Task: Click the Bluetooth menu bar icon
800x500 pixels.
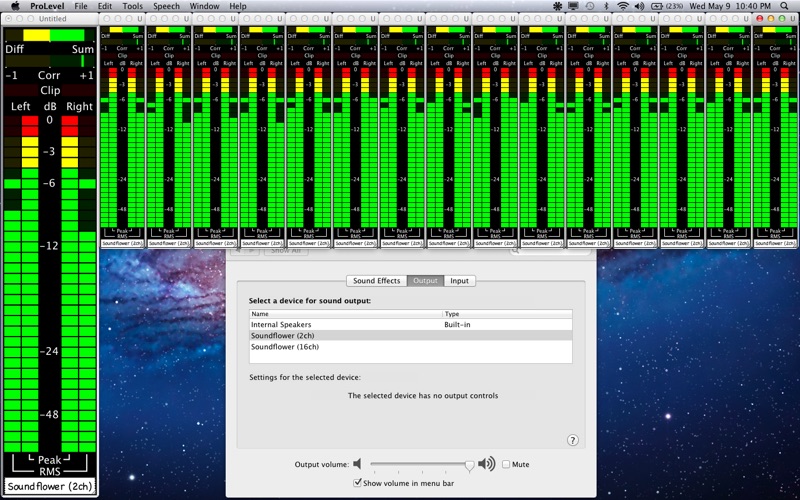Action: coord(606,6)
